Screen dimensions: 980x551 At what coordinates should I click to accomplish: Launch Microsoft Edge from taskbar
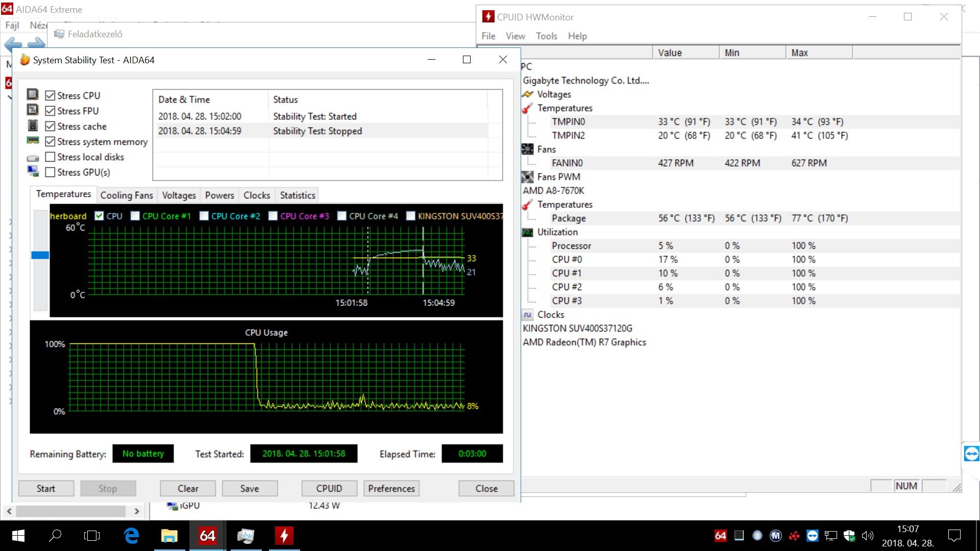(131, 536)
